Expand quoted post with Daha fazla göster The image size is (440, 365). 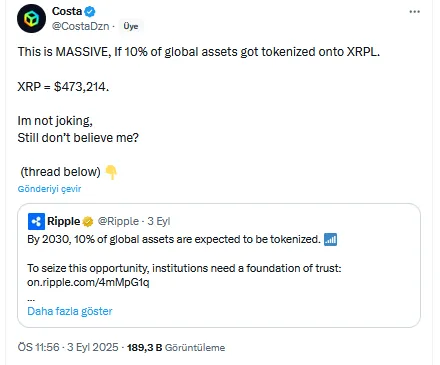tap(70, 311)
